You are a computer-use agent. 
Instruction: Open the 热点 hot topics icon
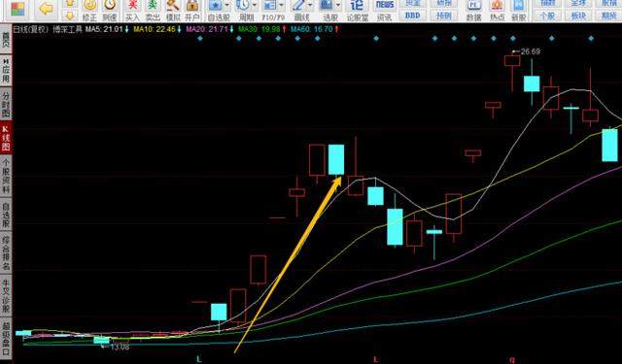point(497,11)
